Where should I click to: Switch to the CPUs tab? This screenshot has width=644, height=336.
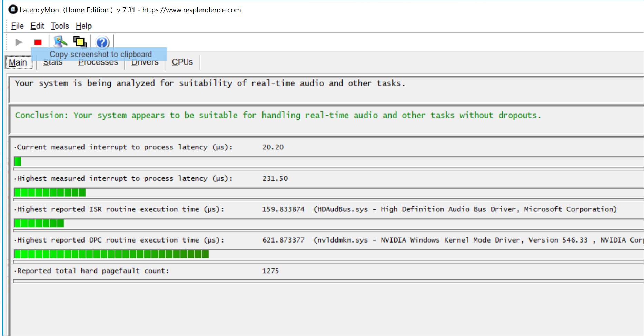[182, 62]
